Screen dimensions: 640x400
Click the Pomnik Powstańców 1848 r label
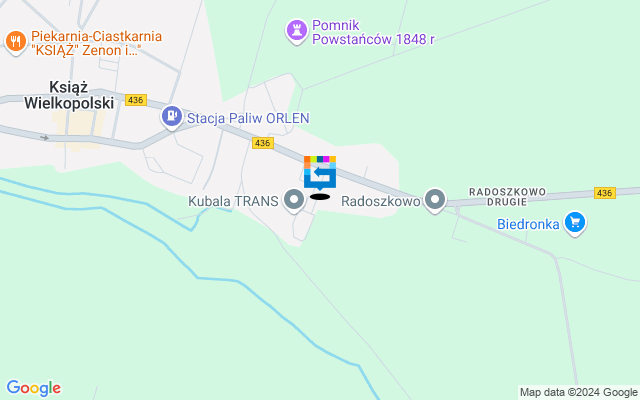coord(373,32)
